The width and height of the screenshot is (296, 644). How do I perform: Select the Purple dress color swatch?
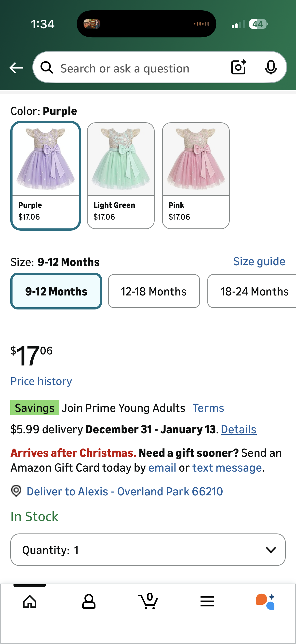46,176
